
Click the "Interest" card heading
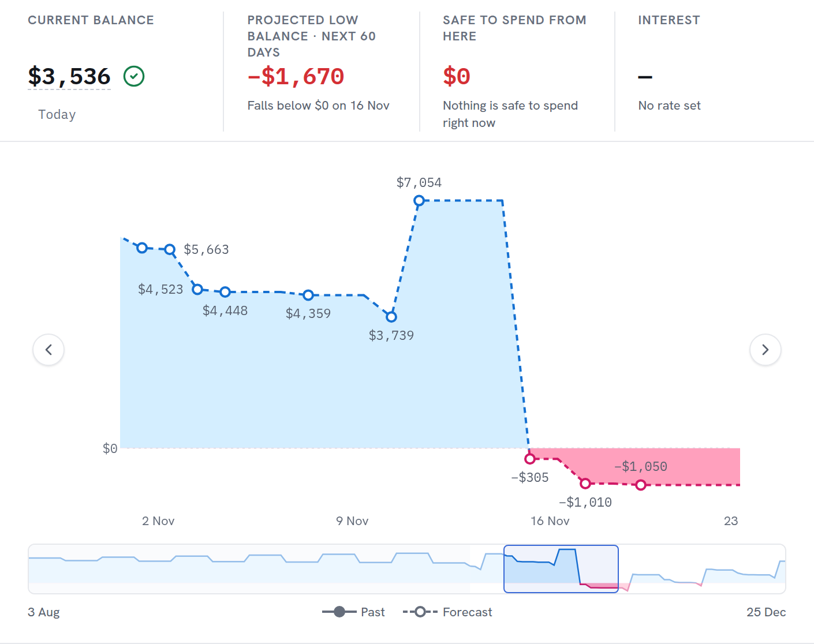point(669,20)
